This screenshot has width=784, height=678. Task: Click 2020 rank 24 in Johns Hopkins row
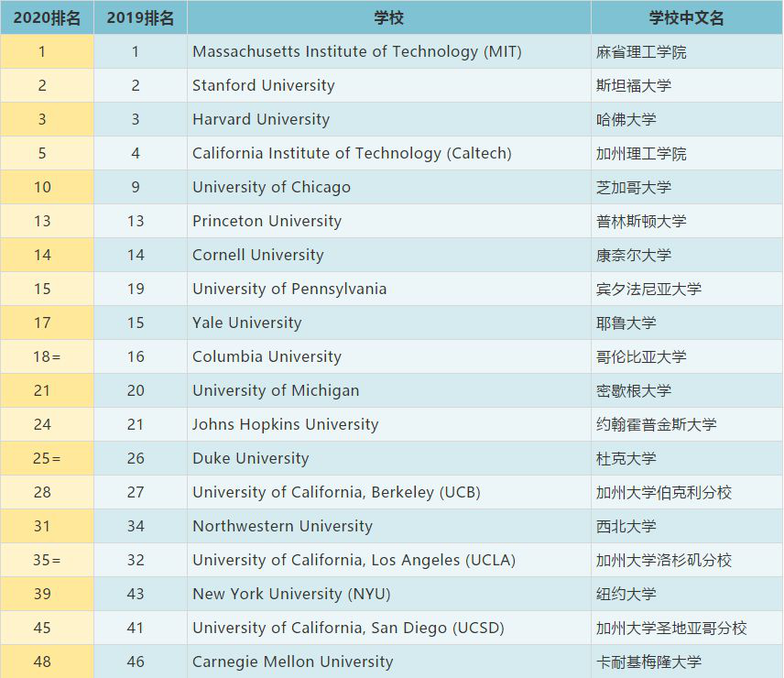(x=42, y=424)
